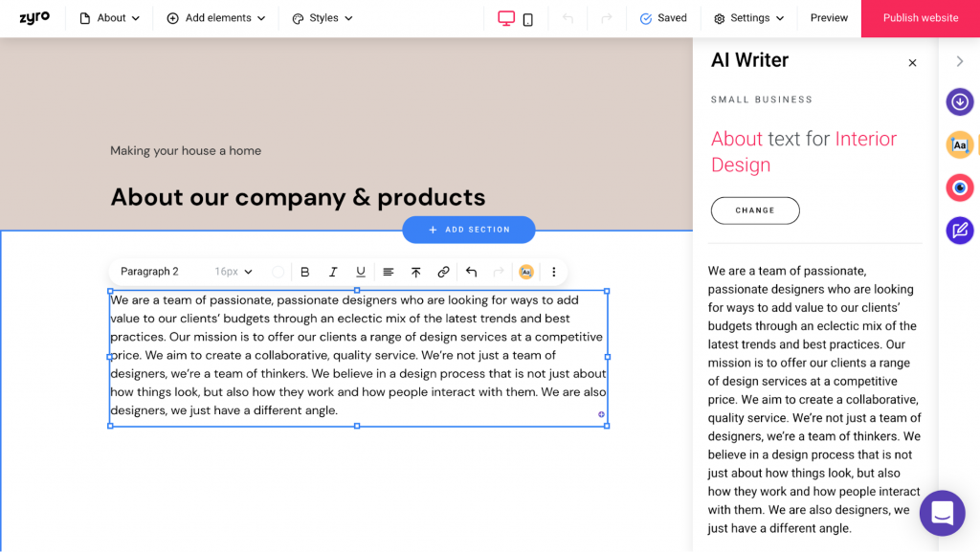Add a new section
The height and width of the screenshot is (552, 980).
469,230
